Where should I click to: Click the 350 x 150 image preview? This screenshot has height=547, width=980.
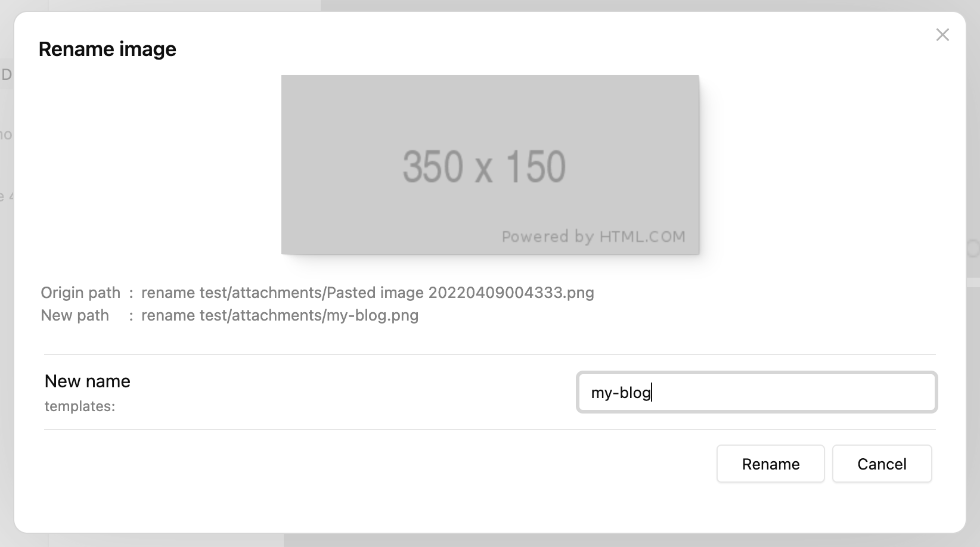[490, 164]
